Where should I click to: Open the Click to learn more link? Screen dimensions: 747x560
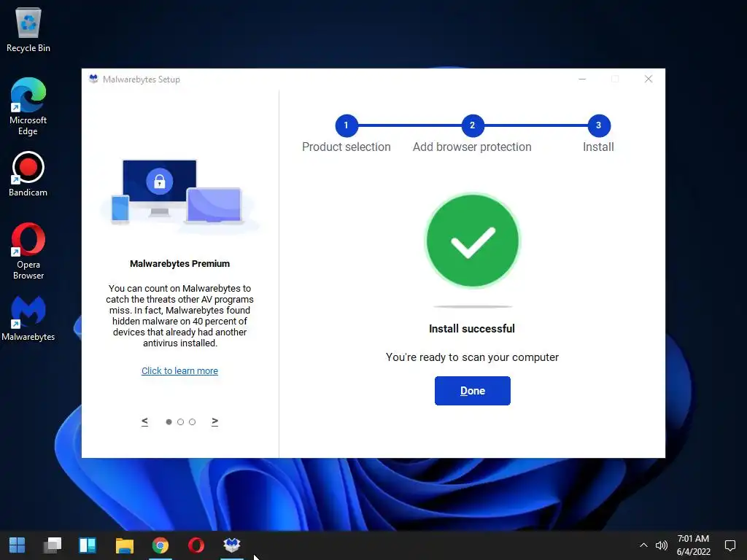click(x=179, y=370)
